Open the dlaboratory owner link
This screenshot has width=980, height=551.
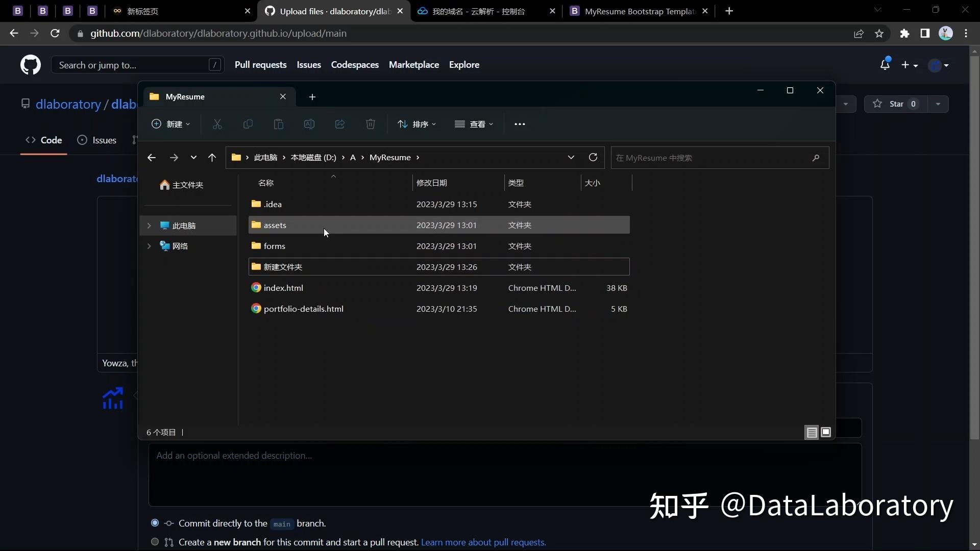pyautogui.click(x=68, y=104)
